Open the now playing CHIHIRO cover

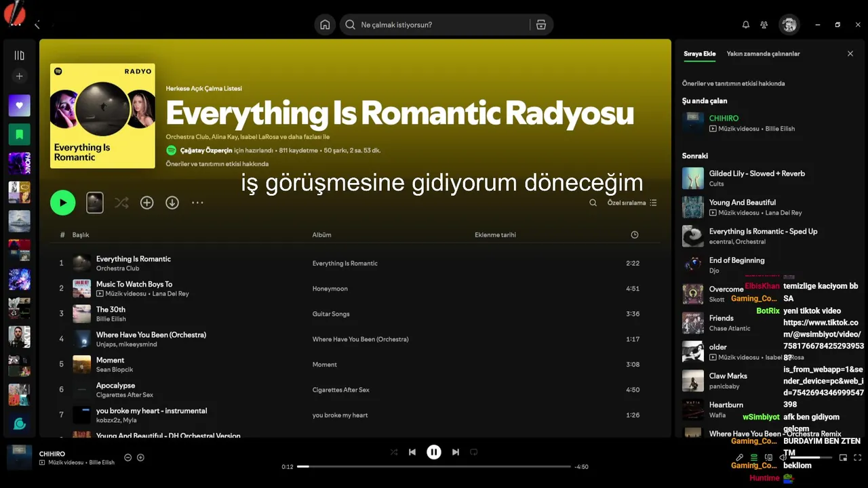pyautogui.click(x=20, y=457)
